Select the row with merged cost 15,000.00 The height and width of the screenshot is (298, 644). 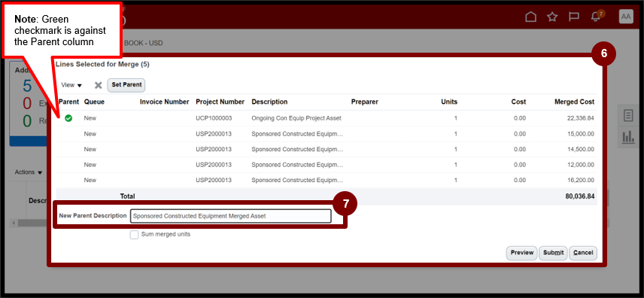coord(327,134)
